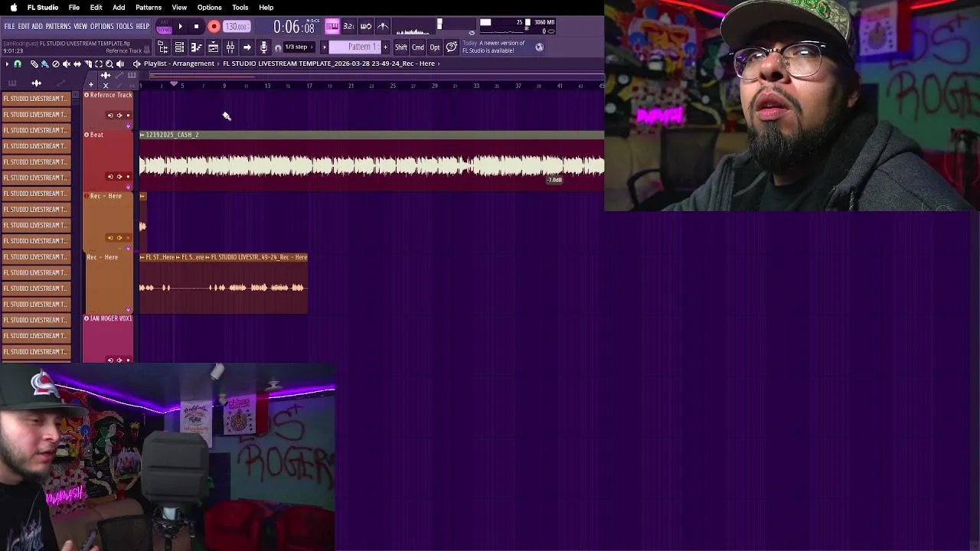Viewport: 980px width, 551px height.
Task: Show audio clips in the picker panel
Action: 36,83
